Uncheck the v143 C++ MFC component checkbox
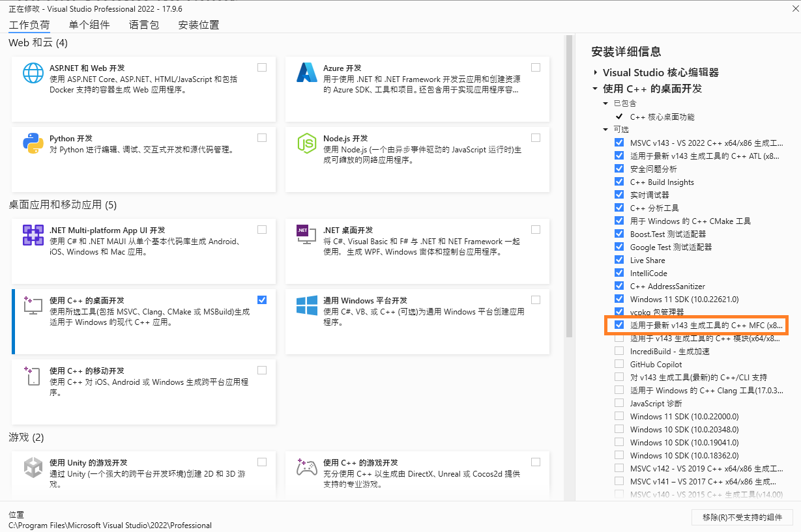801x532 pixels. point(619,324)
